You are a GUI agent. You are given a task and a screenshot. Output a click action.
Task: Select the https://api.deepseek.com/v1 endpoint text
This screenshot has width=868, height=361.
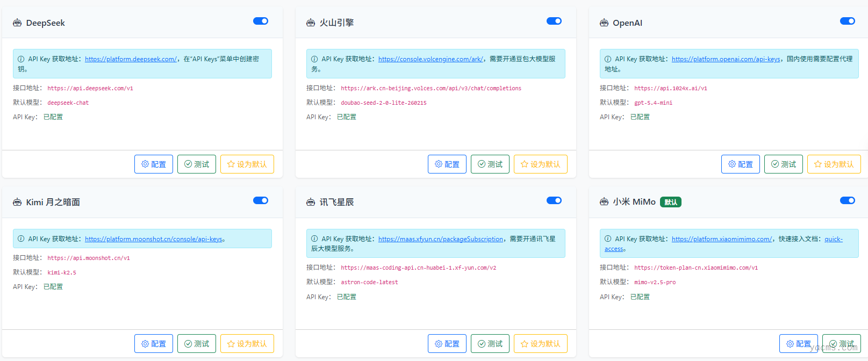click(x=90, y=88)
